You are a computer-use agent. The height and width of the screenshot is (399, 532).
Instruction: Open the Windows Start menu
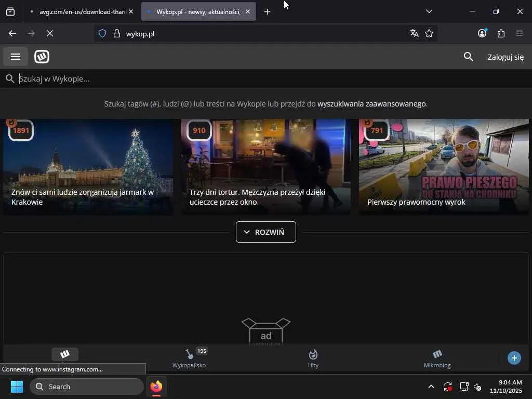(17, 387)
